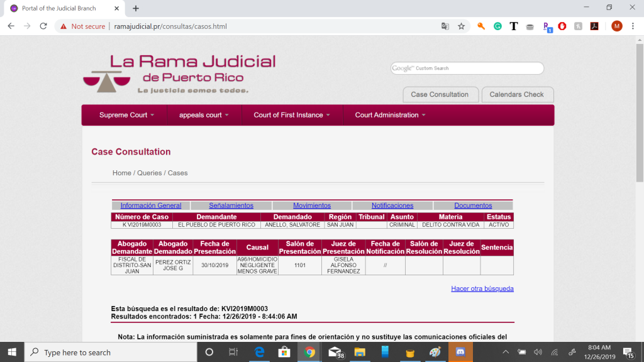Click the red stop-hand ad blocker extension
Viewport: 644px width, 362px height.
(x=562, y=26)
